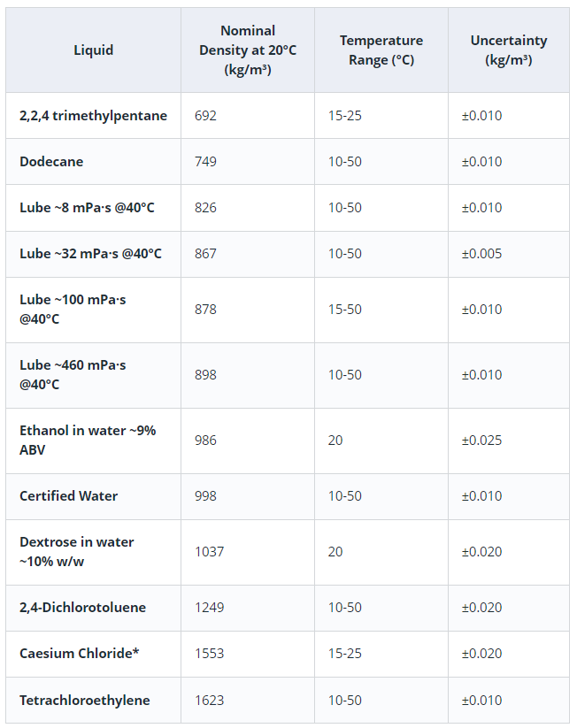The width and height of the screenshot is (577, 728).
Task: Select the ±0.025 uncertainty value
Action: 481,441
